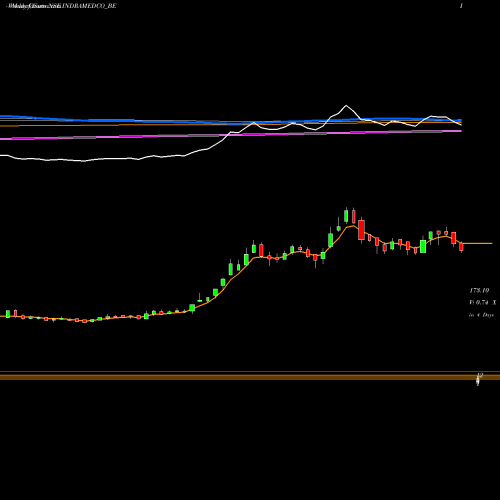Click the tallest green candle at the price peak
The width and height of the screenshot is (500, 500).
click(x=346, y=216)
